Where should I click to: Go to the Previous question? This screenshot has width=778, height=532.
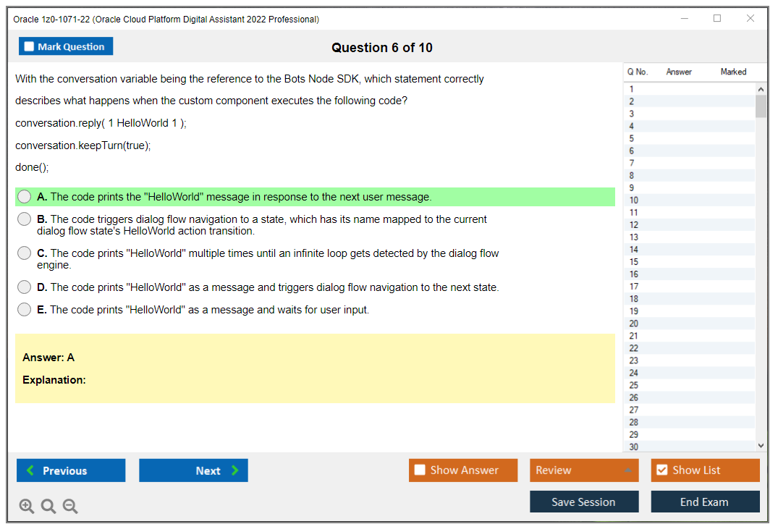pyautogui.click(x=70, y=470)
